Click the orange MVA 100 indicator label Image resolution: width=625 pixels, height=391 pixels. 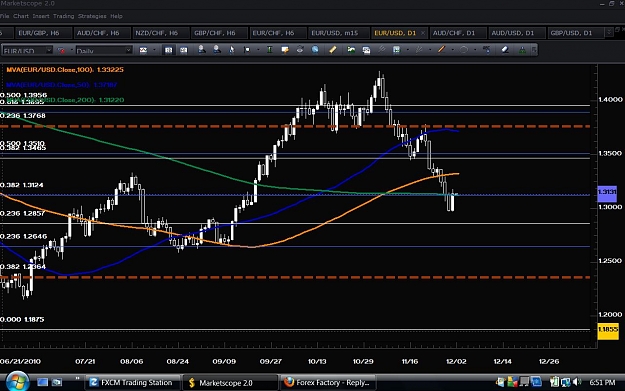[x=65, y=70]
